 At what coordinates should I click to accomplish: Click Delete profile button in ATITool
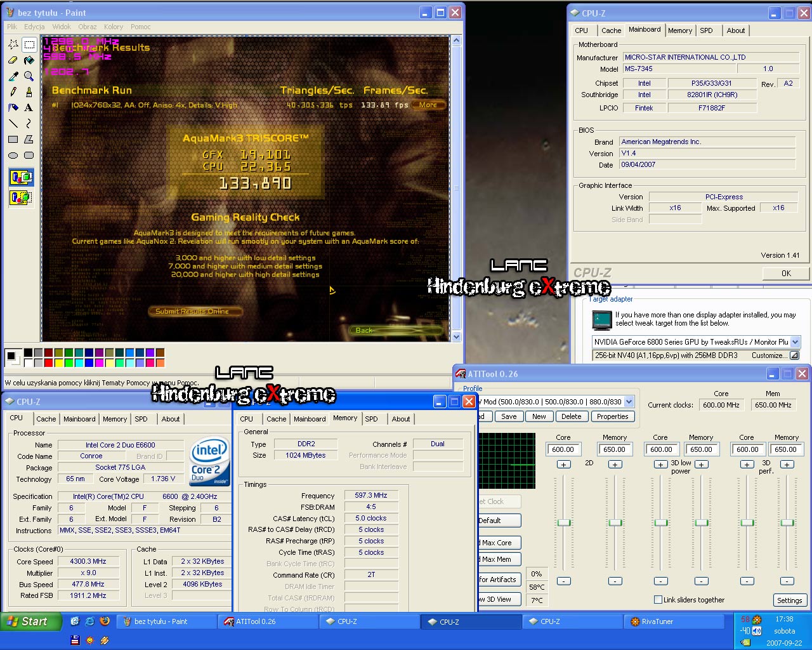pos(572,416)
